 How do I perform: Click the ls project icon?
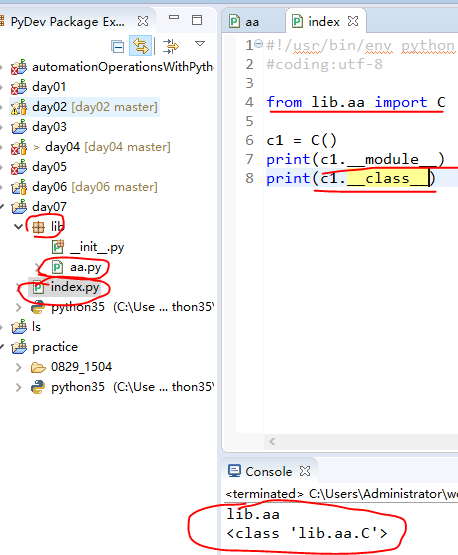click(19, 327)
